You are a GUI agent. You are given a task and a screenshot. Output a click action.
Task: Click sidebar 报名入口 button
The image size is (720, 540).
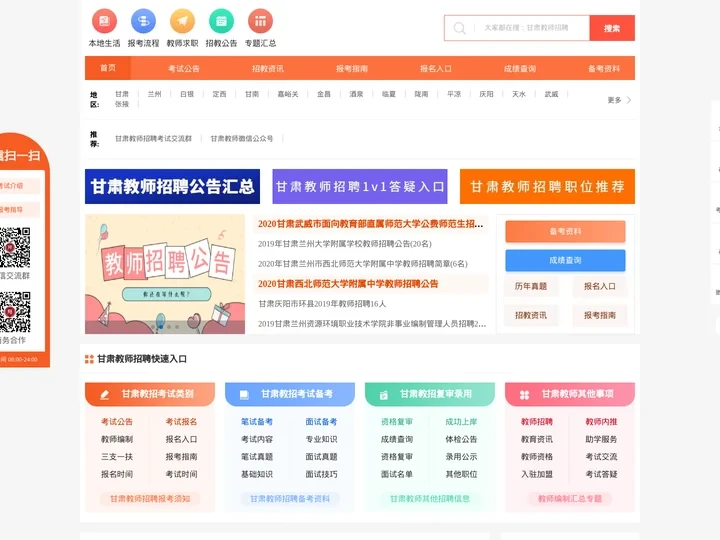pyautogui.click(x=600, y=286)
